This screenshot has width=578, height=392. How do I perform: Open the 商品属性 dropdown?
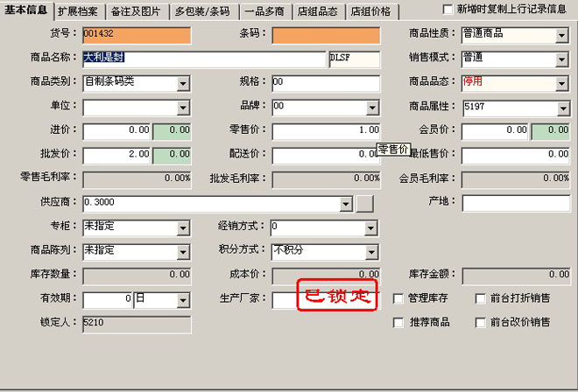tap(563, 108)
